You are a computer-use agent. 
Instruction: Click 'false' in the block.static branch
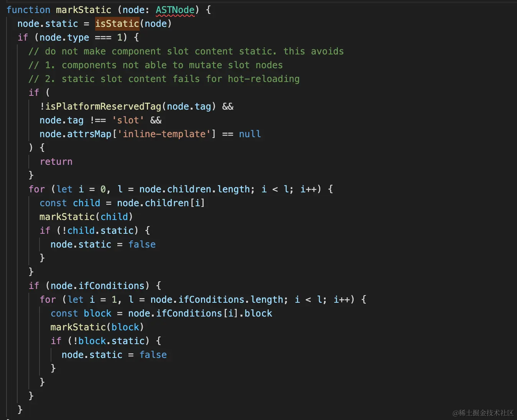click(x=153, y=354)
